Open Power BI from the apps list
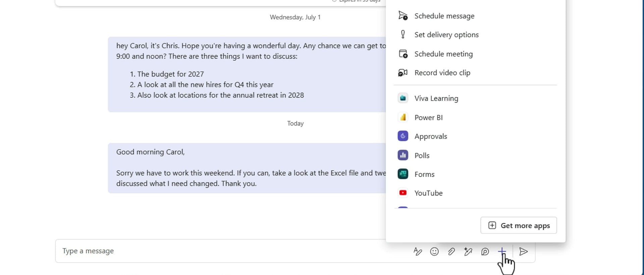This screenshot has height=275, width=644. (x=475, y=117)
